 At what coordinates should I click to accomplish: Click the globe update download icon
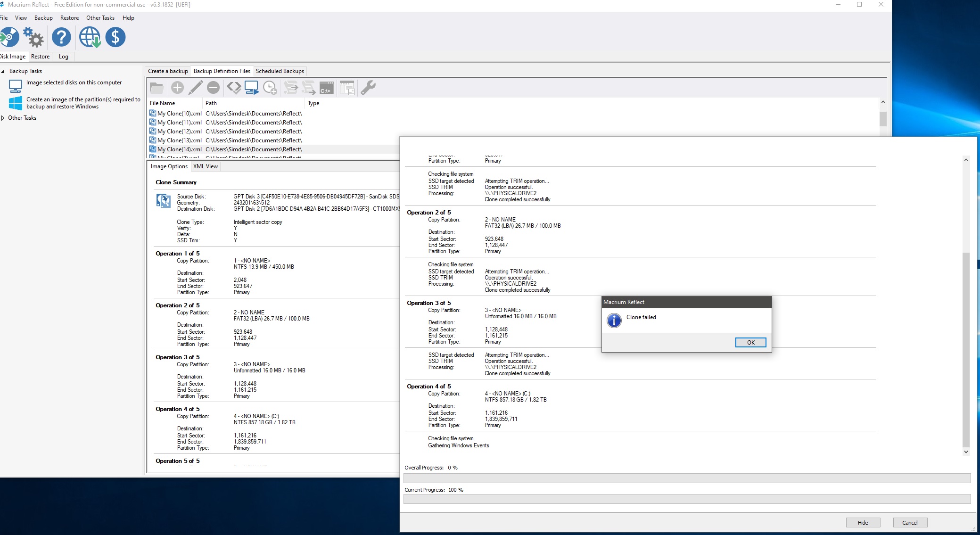[x=90, y=37]
